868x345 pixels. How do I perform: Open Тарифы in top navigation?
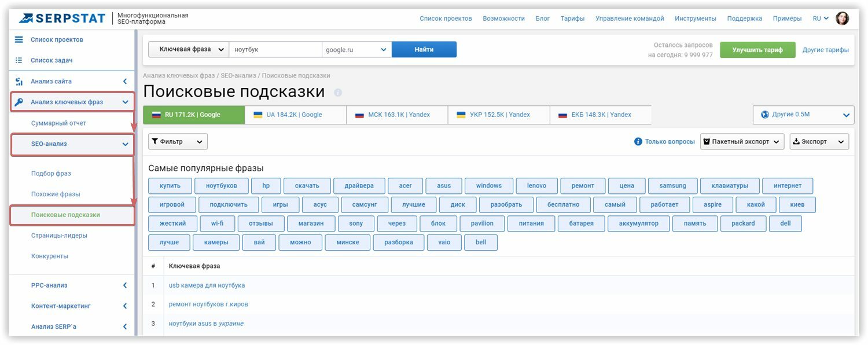click(572, 19)
